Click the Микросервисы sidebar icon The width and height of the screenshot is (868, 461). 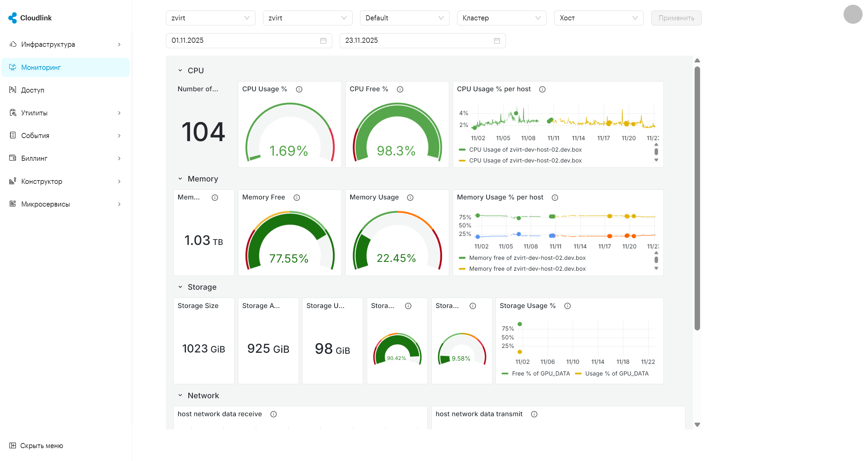[13, 204]
